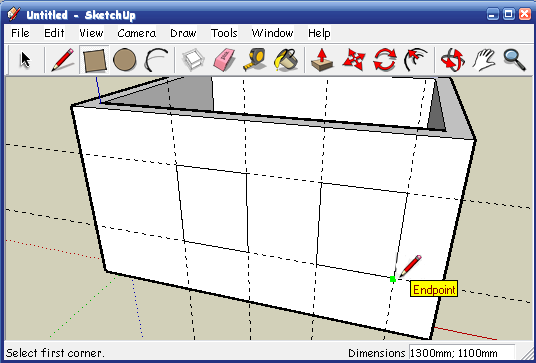Select the Offset tool
The image size is (536, 363).
416,60
